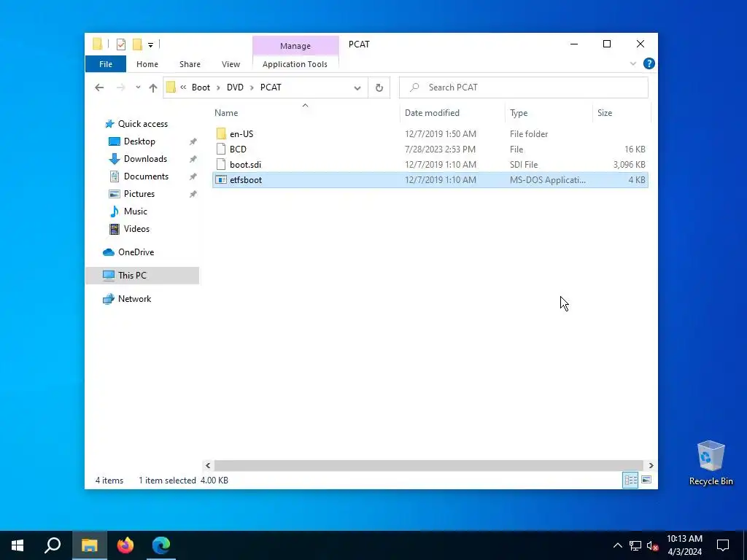747x560 pixels.
Task: Open OneDrive in navigation pane
Action: point(136,252)
